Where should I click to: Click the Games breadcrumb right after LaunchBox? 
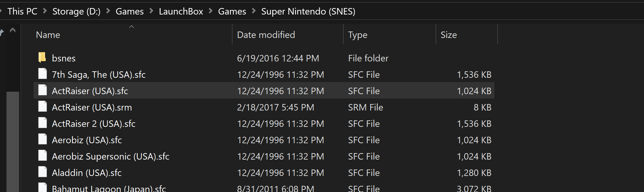(x=232, y=11)
